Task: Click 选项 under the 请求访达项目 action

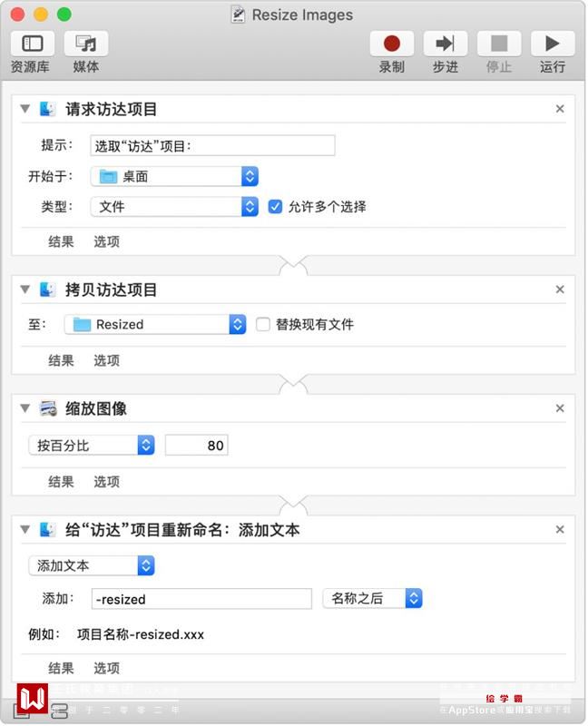Action: click(x=106, y=241)
